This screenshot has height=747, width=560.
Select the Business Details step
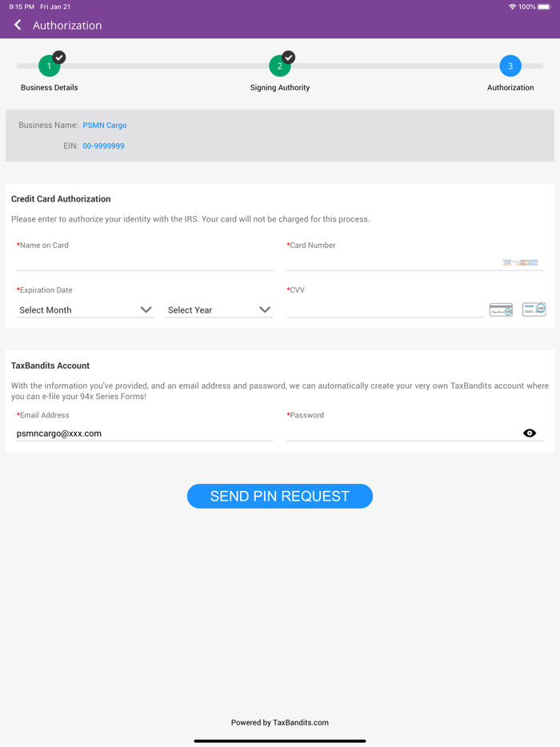pos(49,66)
